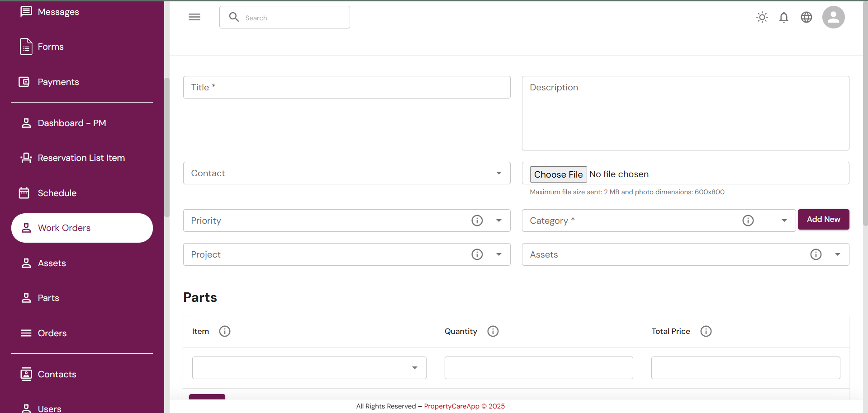
Task: Toggle the light/dark theme sun icon
Action: click(762, 17)
